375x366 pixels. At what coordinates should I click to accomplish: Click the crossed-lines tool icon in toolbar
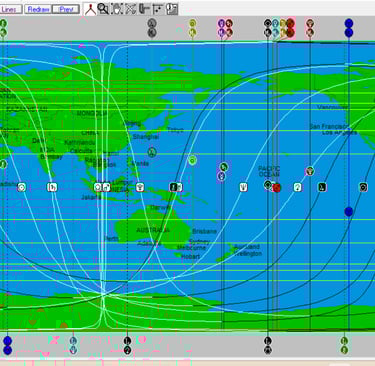coord(130,9)
